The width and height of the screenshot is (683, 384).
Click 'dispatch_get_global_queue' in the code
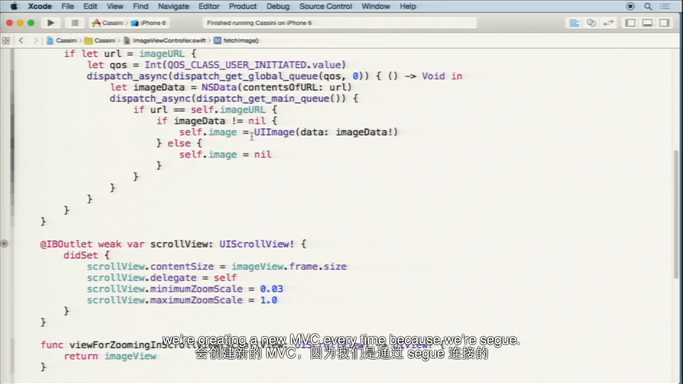tap(245, 76)
